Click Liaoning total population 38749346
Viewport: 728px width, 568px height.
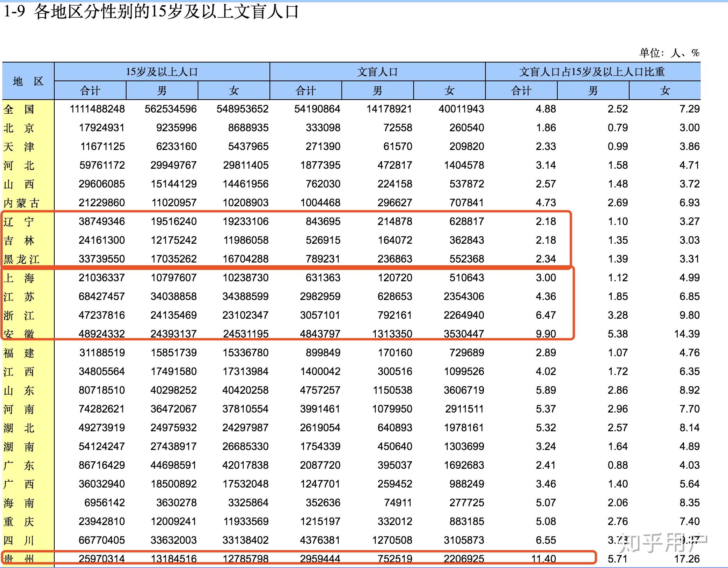pos(102,221)
